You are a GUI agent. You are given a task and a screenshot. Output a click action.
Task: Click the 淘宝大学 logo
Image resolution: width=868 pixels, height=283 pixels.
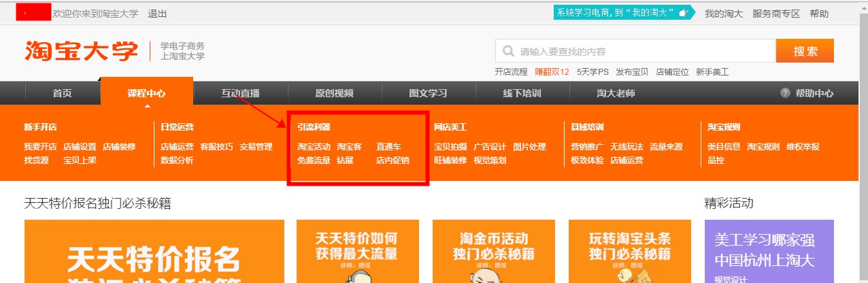(x=81, y=51)
